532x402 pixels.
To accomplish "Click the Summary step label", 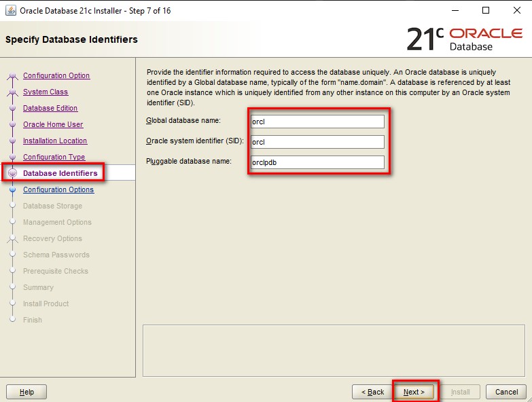I will click(38, 287).
